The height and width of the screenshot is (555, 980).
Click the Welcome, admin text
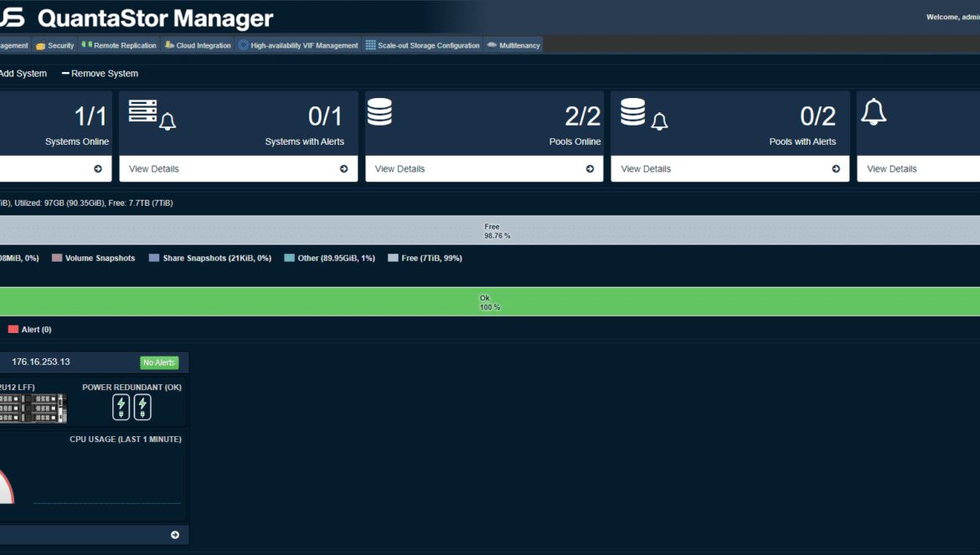coord(953,17)
